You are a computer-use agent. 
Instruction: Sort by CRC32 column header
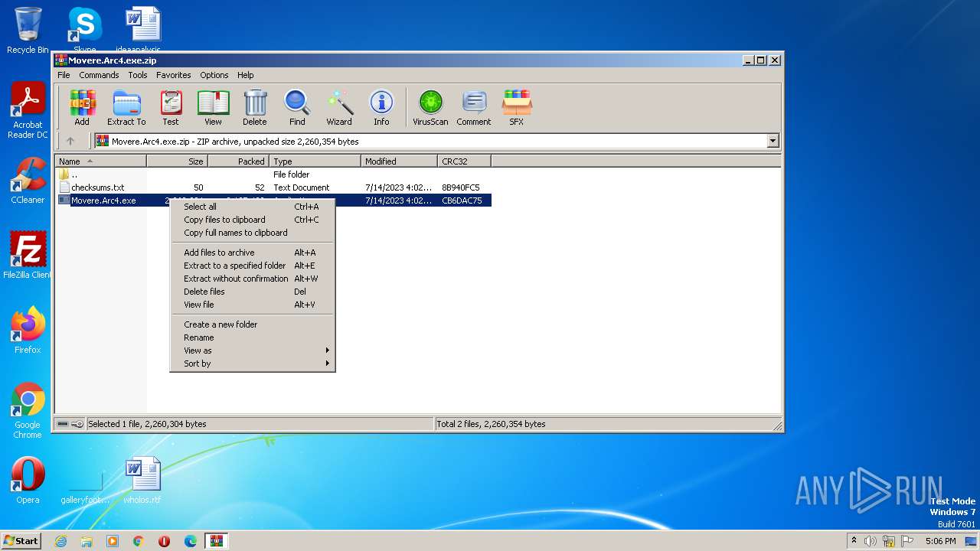pos(464,161)
